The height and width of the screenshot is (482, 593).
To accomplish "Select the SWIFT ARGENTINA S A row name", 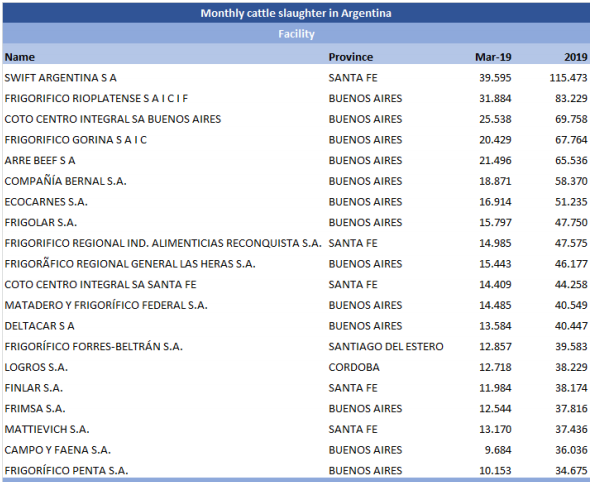I will tap(61, 78).
